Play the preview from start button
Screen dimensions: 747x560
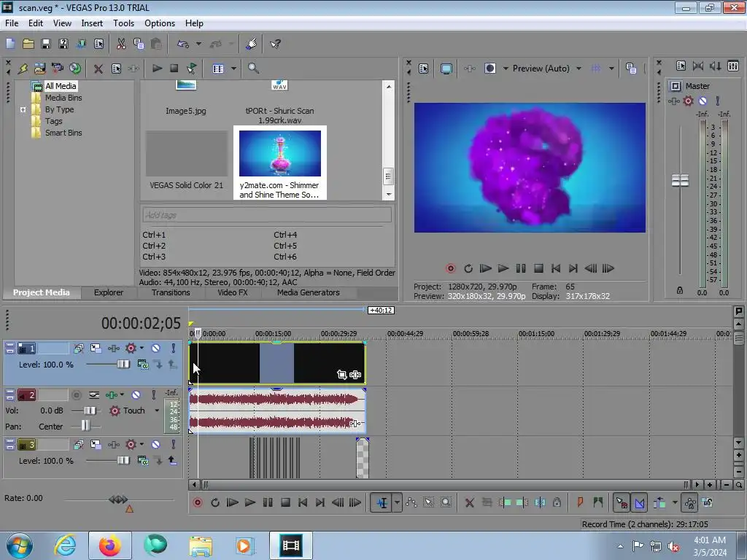[x=485, y=268]
